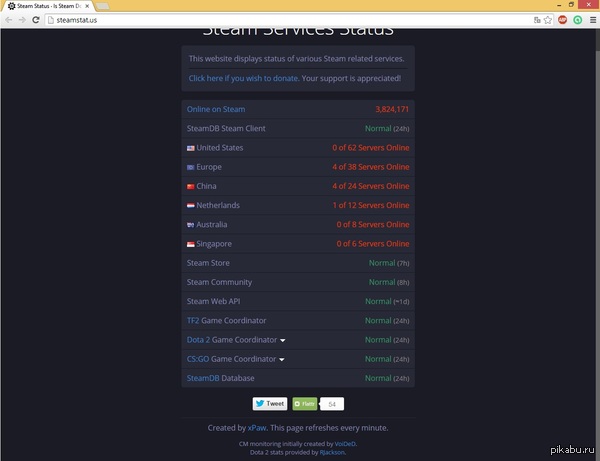Click Steam Web API 'Normal (~1d)' status
Viewport: 600px width, 461px height.
(387, 301)
